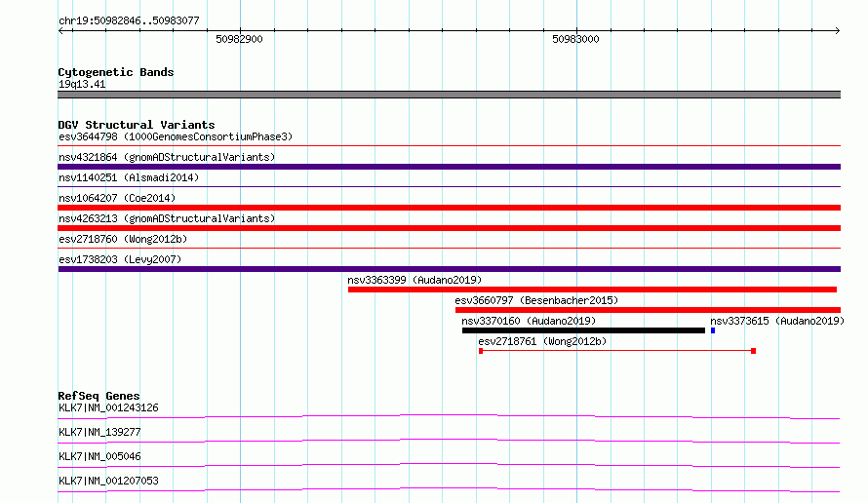Click the red bar of nsv3363399

click(x=592, y=290)
